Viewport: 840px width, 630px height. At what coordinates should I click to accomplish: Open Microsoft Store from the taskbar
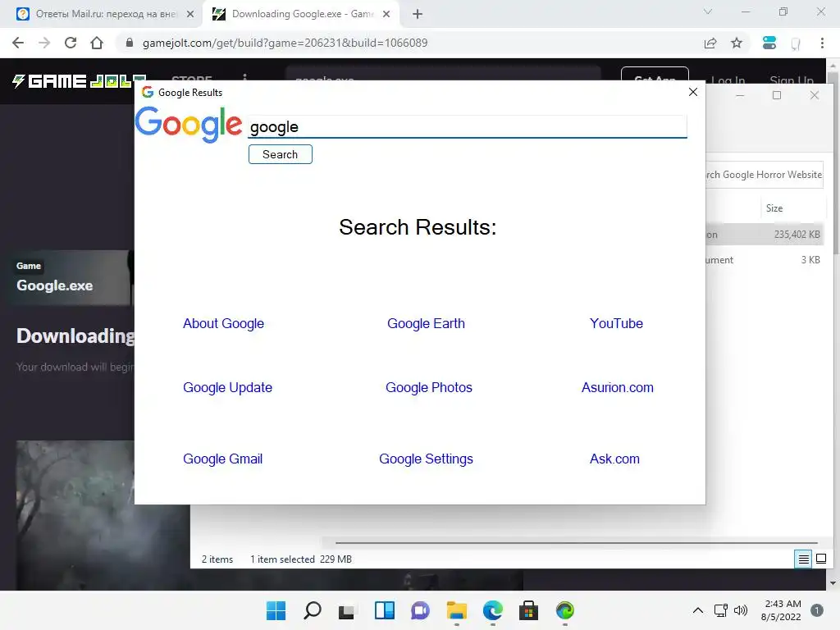point(529,610)
